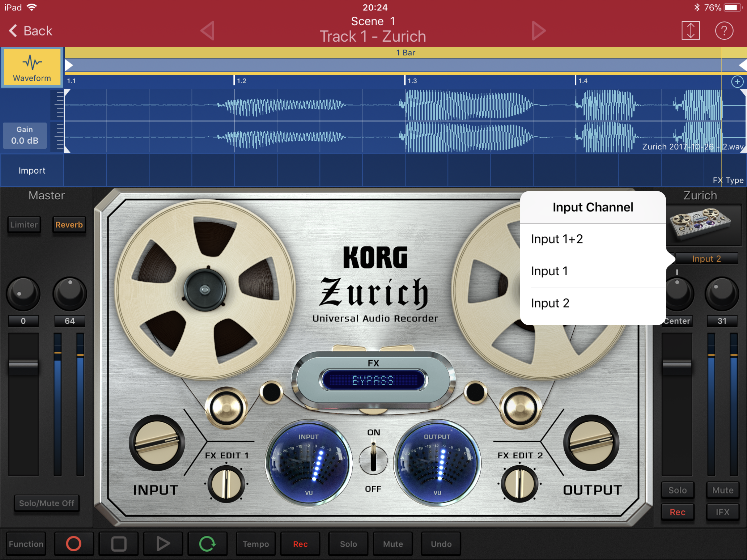Click the left brass tape guide roller
This screenshot has height=560, width=747.
[x=226, y=408]
